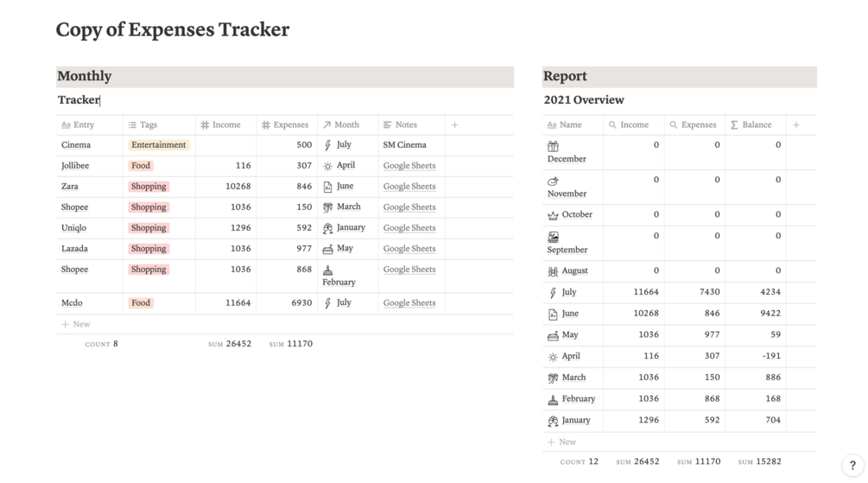Viewport: 868px width, 483px height.
Task: Click the lightning icon in the Cinema row
Action: click(x=327, y=145)
